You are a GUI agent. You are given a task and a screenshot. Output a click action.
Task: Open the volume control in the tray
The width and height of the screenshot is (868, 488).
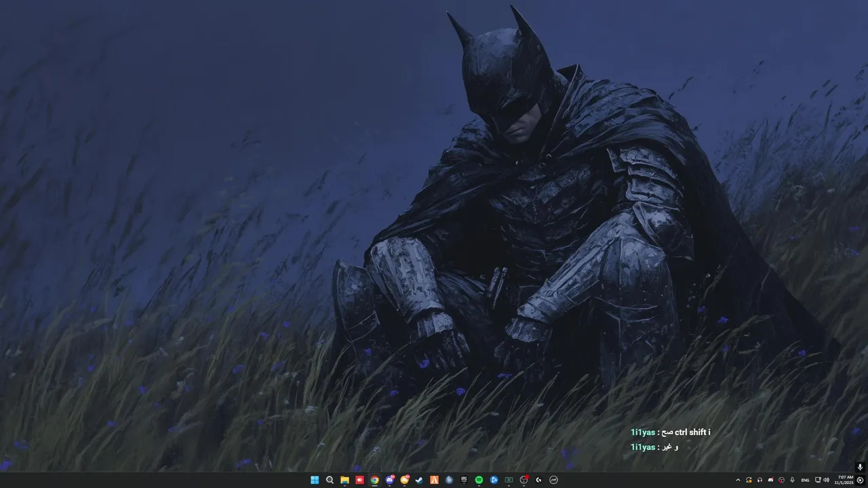[826, 480]
